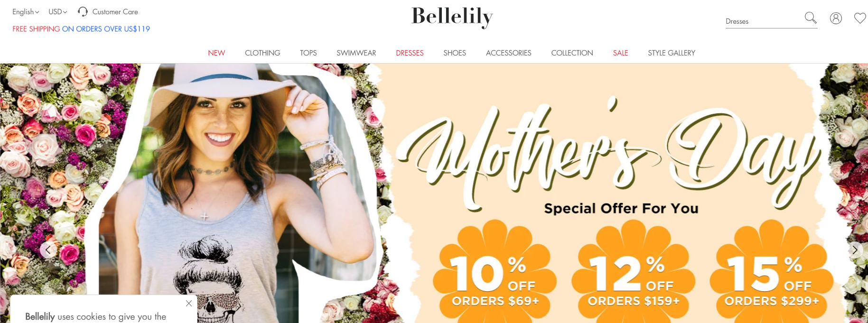This screenshot has width=868, height=323.
Task: Click the Dresses search input field
Action: coord(764,21)
